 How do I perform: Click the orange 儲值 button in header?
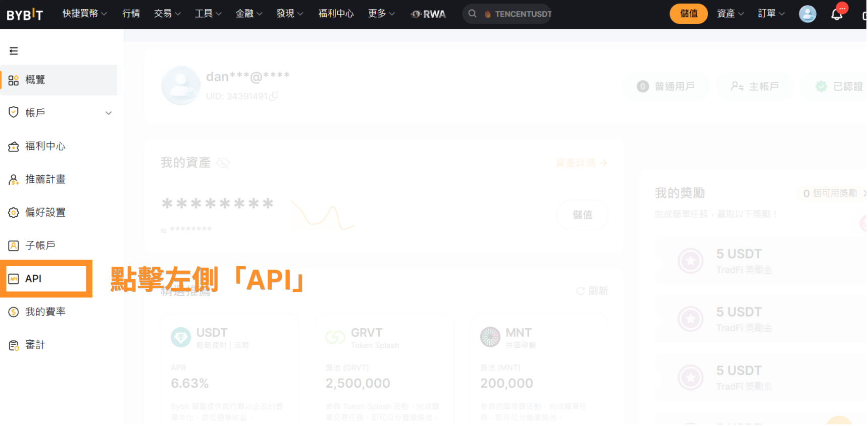(689, 14)
